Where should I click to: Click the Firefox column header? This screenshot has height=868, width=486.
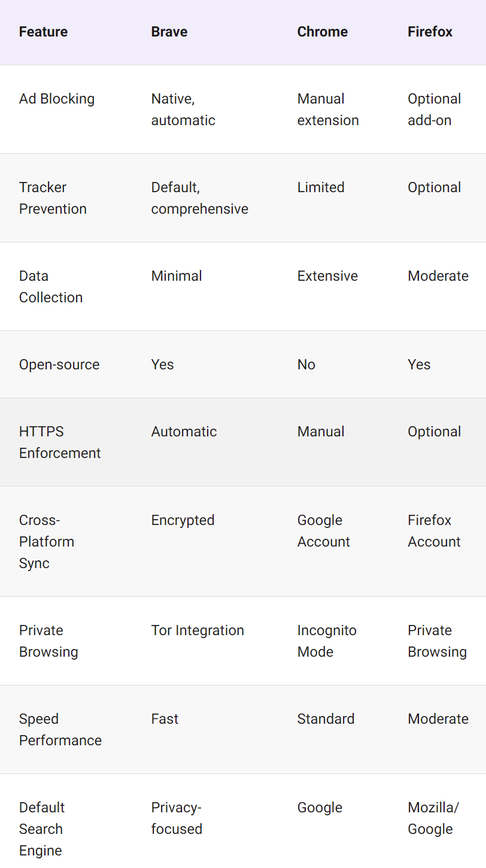pyautogui.click(x=430, y=32)
